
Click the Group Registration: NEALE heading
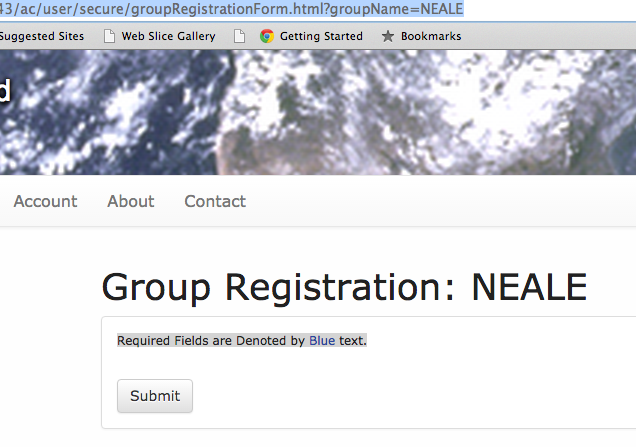pos(344,288)
